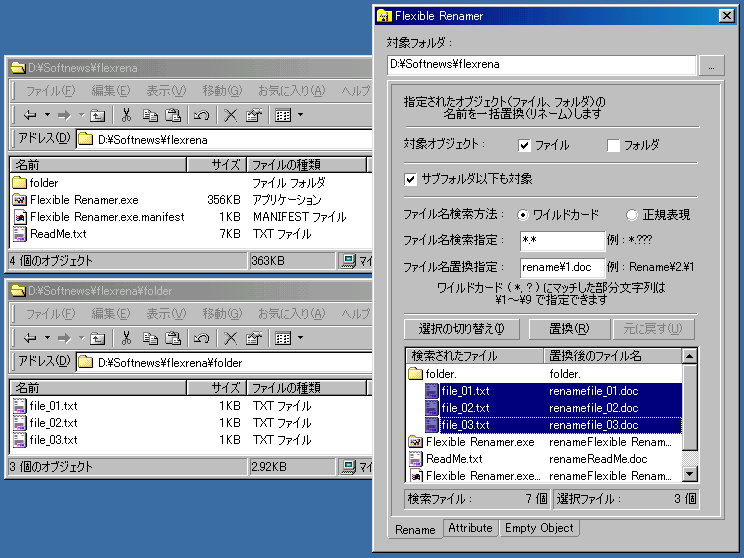This screenshot has width=744, height=558.
Task: Toggle サブフォルダ以下も対象 checkbox
Action: (x=410, y=179)
